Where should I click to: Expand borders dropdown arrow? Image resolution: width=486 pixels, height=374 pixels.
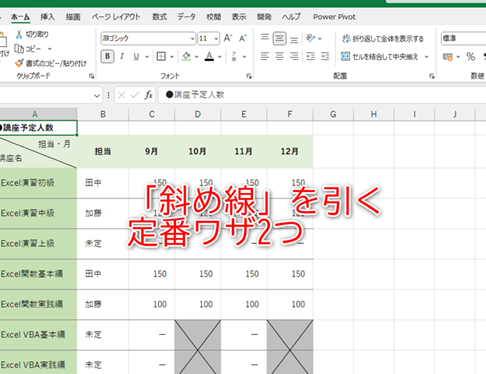tap(172, 57)
